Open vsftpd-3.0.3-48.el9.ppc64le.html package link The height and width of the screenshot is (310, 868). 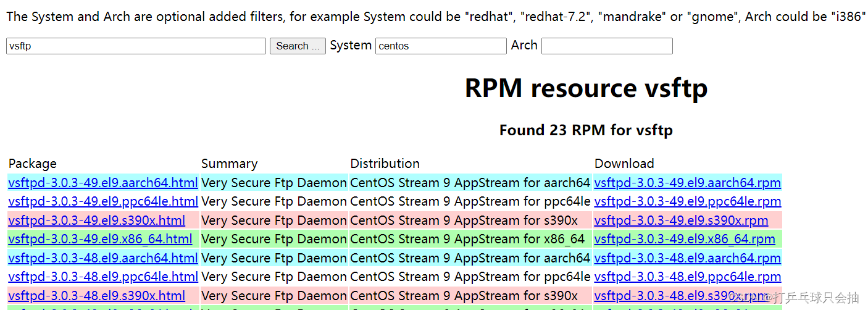pyautogui.click(x=103, y=277)
